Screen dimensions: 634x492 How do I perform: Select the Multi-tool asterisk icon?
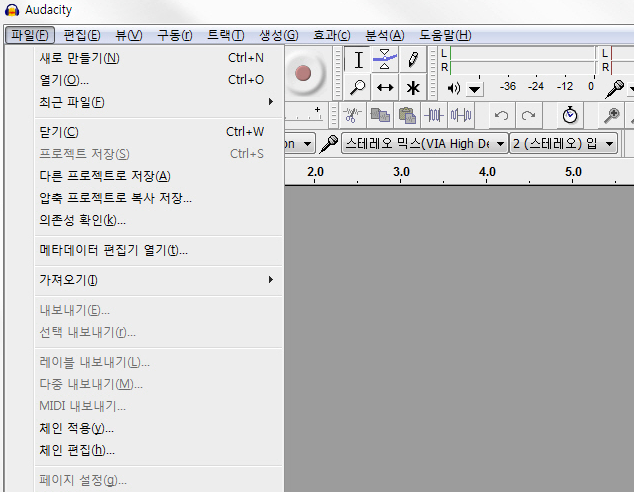coord(413,87)
